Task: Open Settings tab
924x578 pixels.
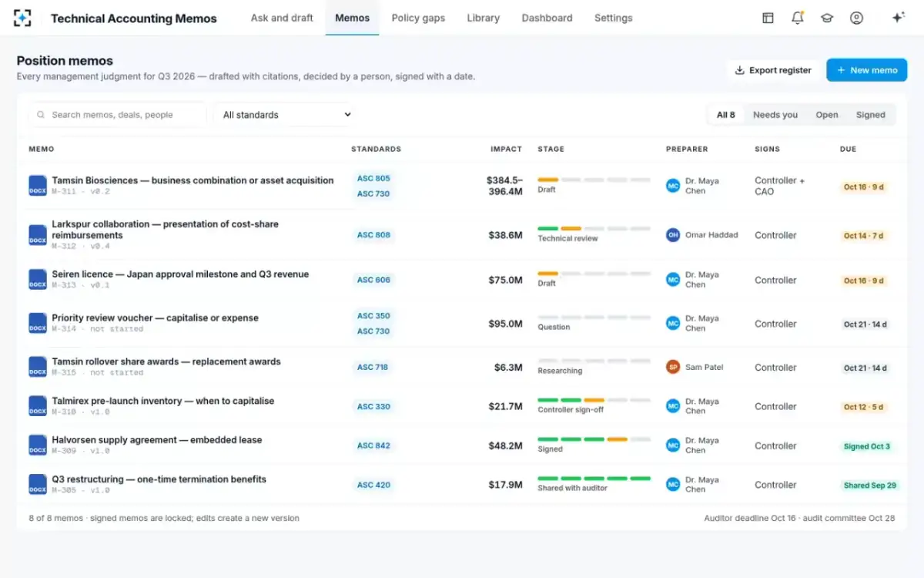Action: point(614,18)
